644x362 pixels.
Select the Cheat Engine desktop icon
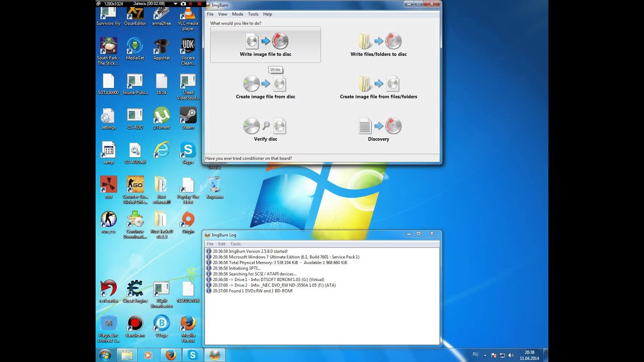coord(135,292)
